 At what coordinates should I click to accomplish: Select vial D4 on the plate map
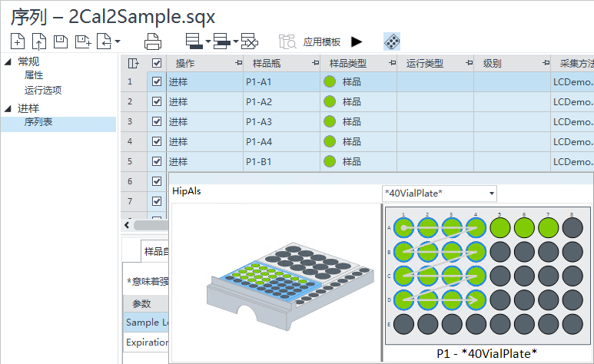[476, 300]
